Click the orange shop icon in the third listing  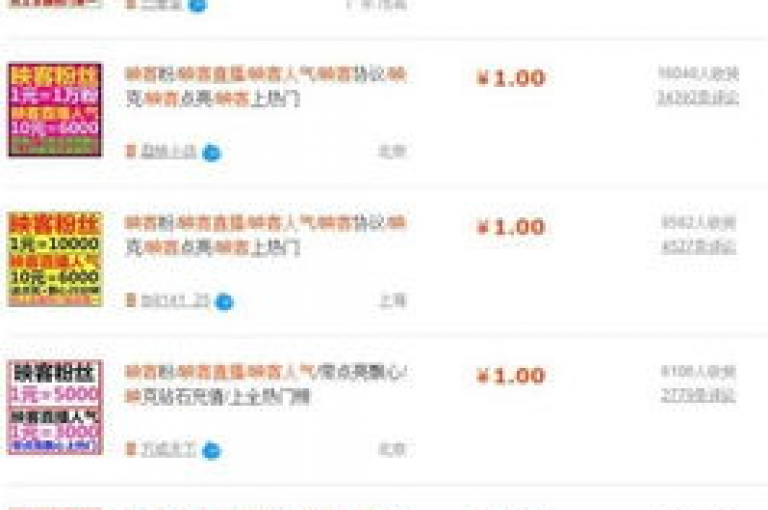[131, 449]
